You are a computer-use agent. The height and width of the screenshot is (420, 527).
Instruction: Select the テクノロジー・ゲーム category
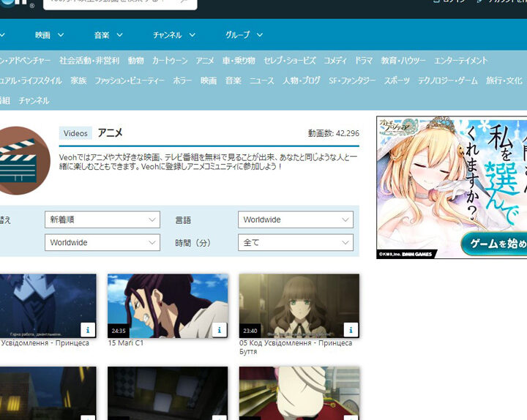[447, 80]
